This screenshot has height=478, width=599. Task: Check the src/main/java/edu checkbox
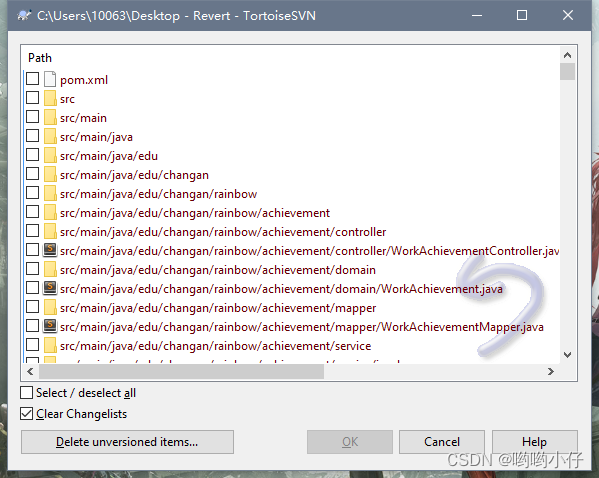pos(32,155)
